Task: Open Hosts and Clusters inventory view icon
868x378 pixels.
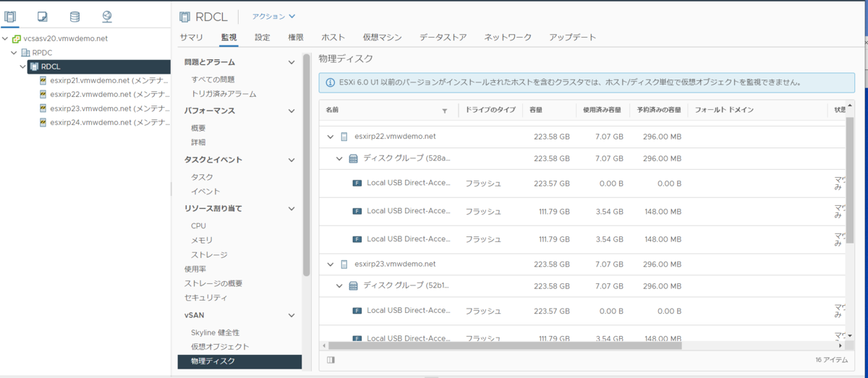Action: coord(10,16)
